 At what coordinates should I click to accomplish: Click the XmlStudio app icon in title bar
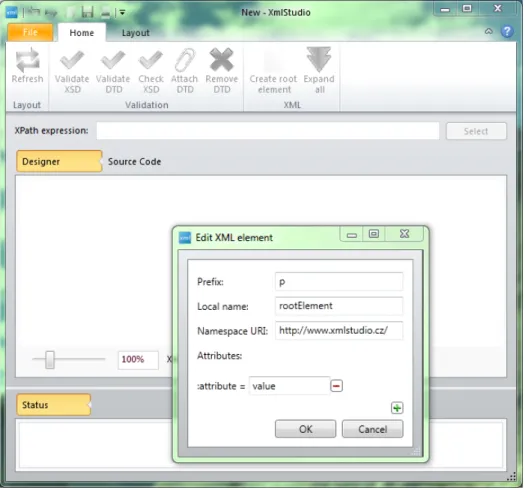coord(12,12)
